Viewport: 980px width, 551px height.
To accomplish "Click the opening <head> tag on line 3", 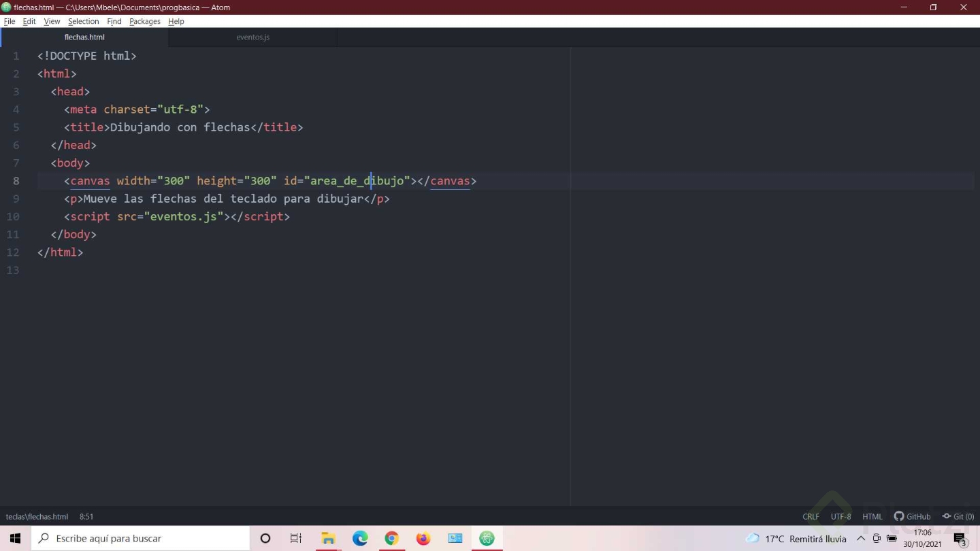I will click(70, 91).
